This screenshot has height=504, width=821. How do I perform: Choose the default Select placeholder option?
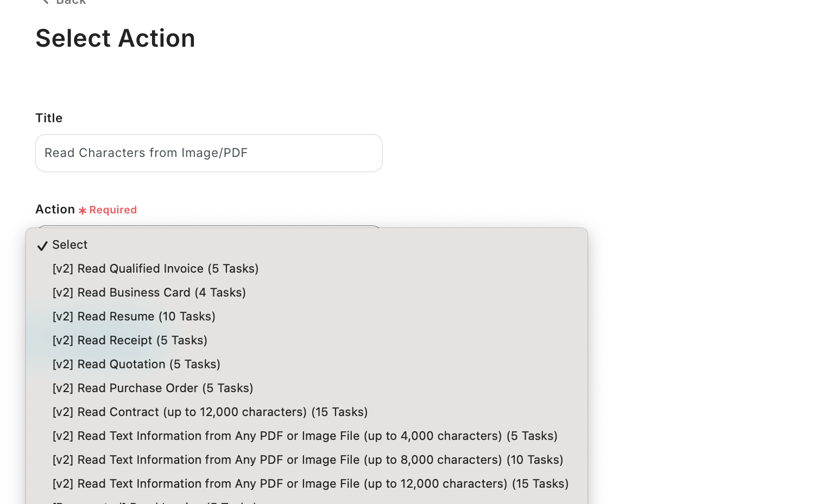pyautogui.click(x=70, y=245)
